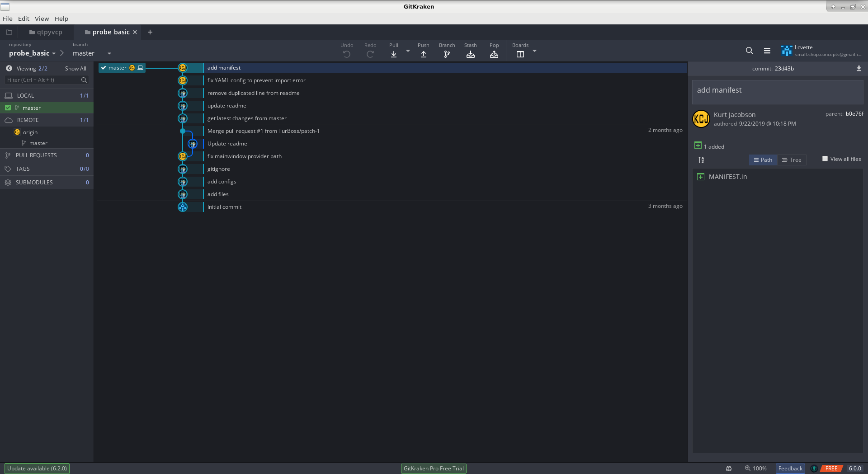
Task: Click the commit node for 'Update readme'
Action: (193, 144)
